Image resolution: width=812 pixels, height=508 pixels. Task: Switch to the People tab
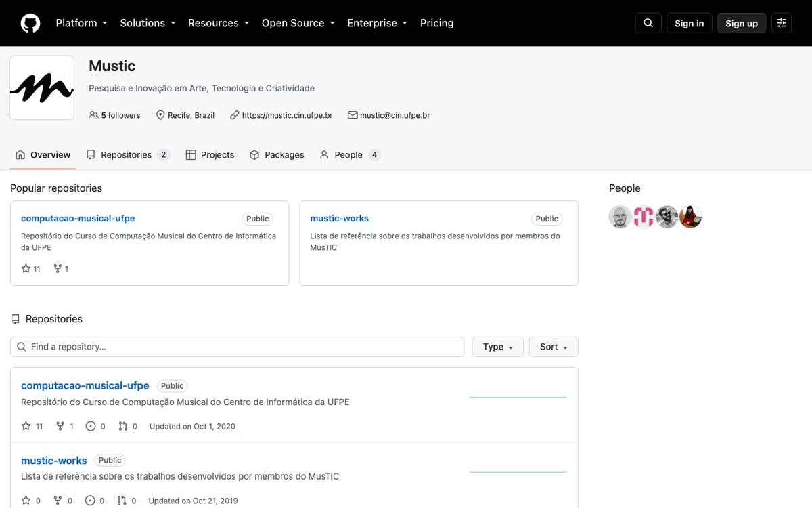click(350, 155)
